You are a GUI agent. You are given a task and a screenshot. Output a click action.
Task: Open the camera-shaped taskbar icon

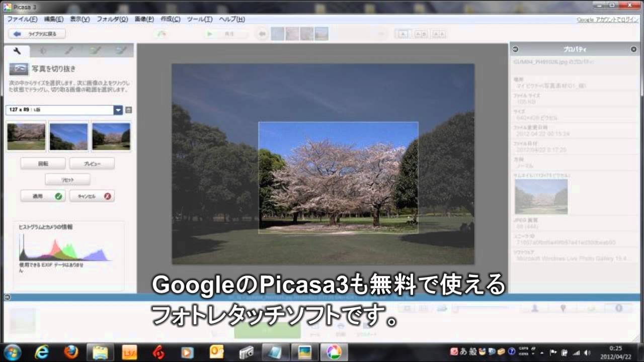pos(246,352)
